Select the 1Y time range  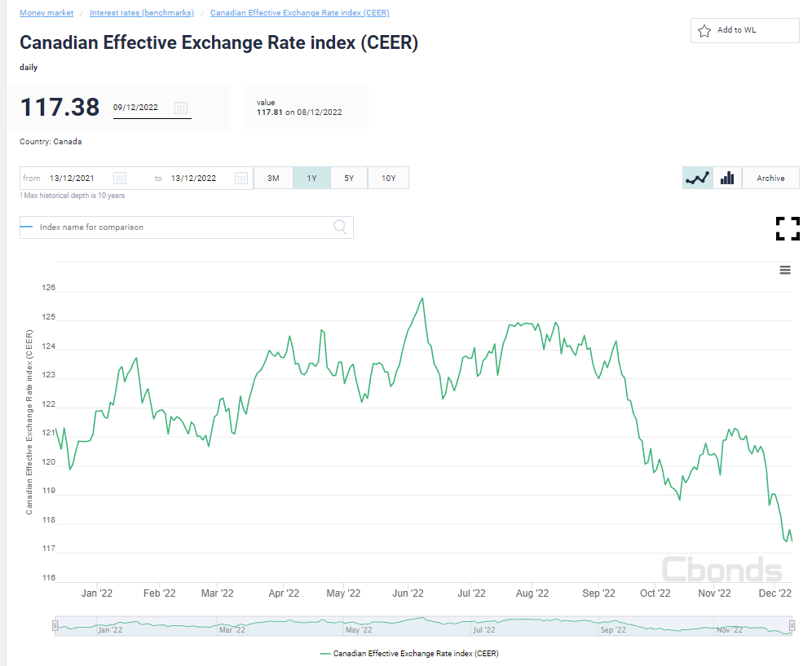tap(311, 178)
